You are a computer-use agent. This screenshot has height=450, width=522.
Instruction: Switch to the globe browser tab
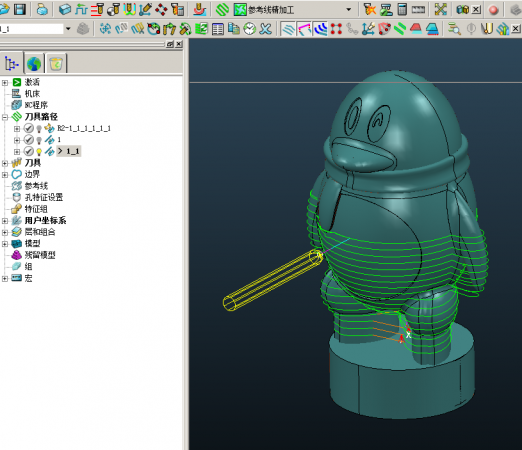pyautogui.click(x=34, y=63)
